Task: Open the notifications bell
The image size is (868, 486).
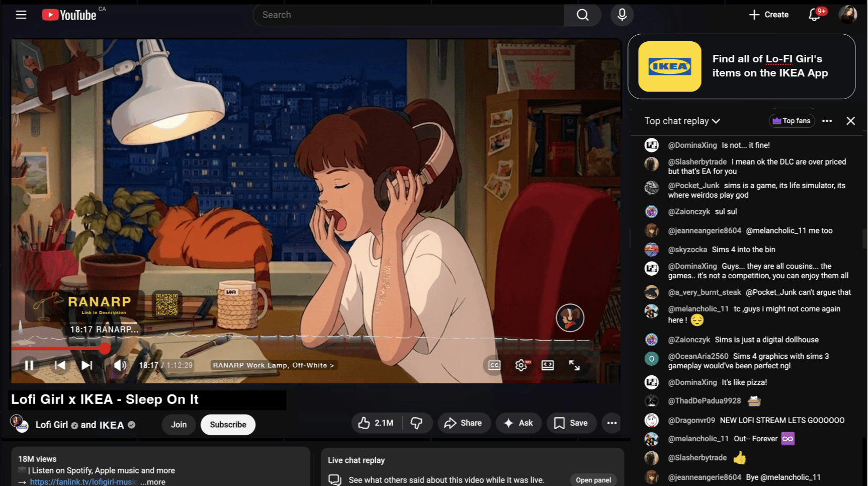Action: click(x=815, y=15)
